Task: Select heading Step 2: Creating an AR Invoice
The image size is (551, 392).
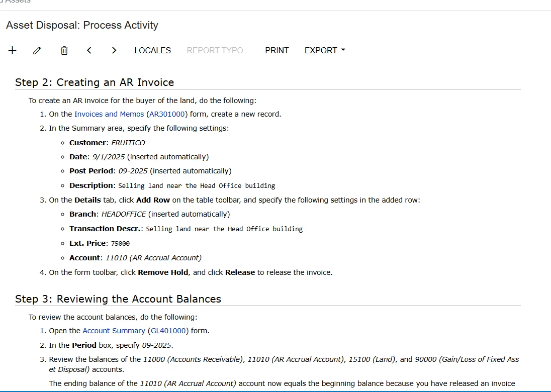Action: [x=95, y=82]
